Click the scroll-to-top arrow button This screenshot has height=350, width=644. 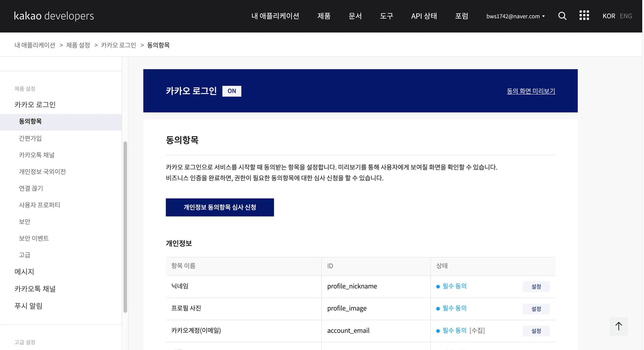coord(618,326)
